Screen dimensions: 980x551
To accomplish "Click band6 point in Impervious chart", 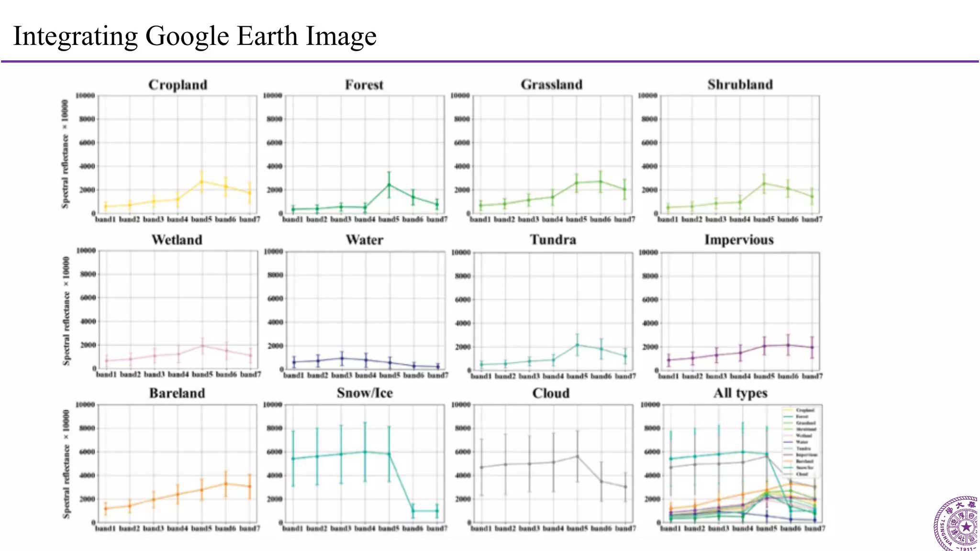I will pyautogui.click(x=788, y=345).
